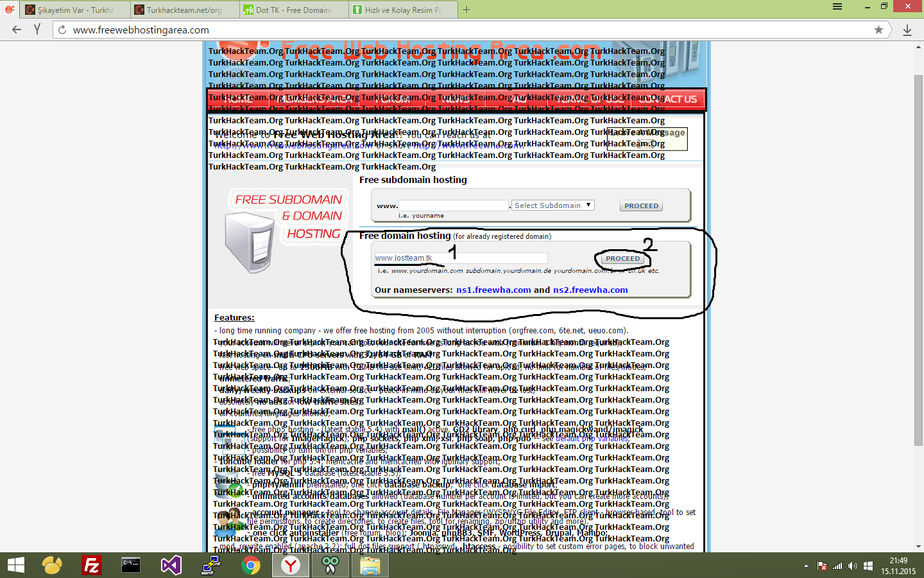Click the Windows logo icon in system tray
The height and width of the screenshot is (578, 924).
click(x=868, y=566)
